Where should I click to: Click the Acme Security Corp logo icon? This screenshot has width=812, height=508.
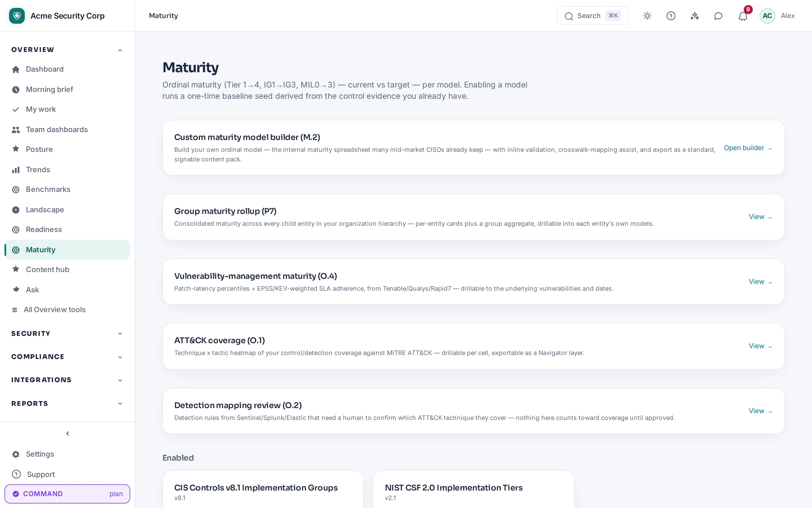[x=17, y=16]
